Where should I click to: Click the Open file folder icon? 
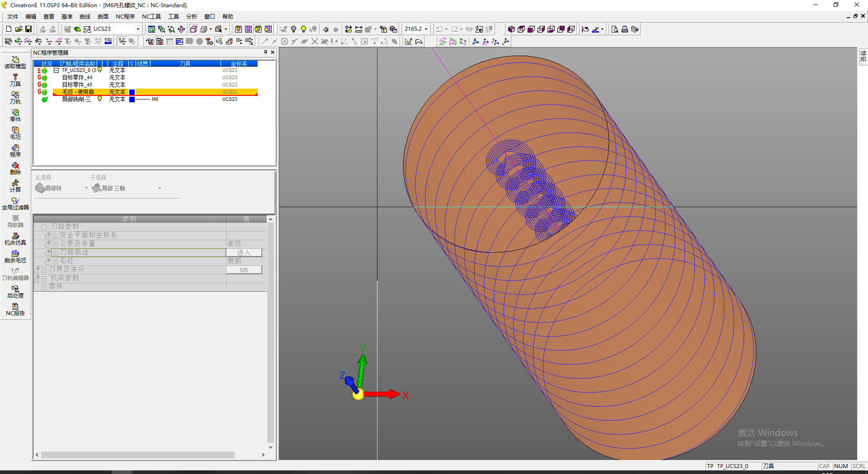pos(19,29)
